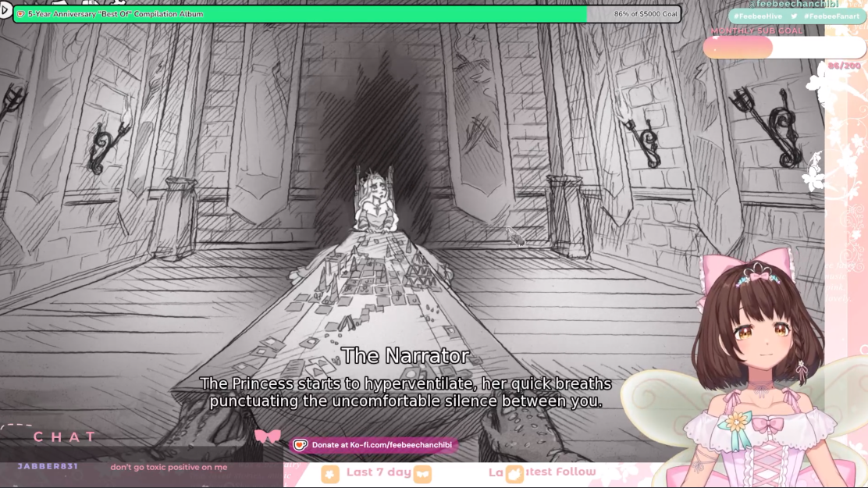Click the '5-Year Anniversary "Best Of" Compilation Album' title
The width and height of the screenshot is (868, 488).
[116, 14]
